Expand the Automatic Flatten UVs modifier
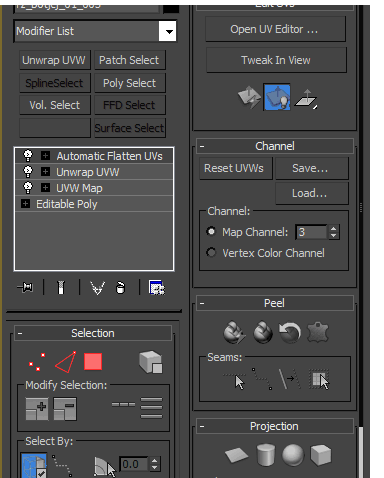384x478 pixels. [45, 156]
